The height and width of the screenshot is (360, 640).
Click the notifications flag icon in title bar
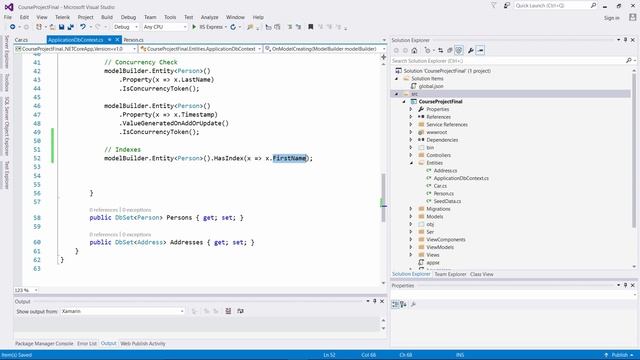point(493,6)
